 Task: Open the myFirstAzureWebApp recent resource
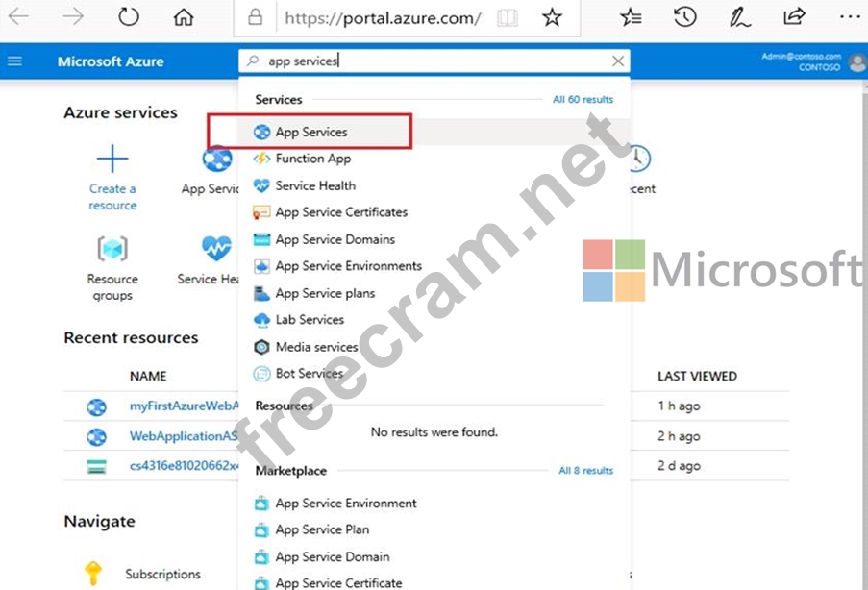(x=184, y=406)
